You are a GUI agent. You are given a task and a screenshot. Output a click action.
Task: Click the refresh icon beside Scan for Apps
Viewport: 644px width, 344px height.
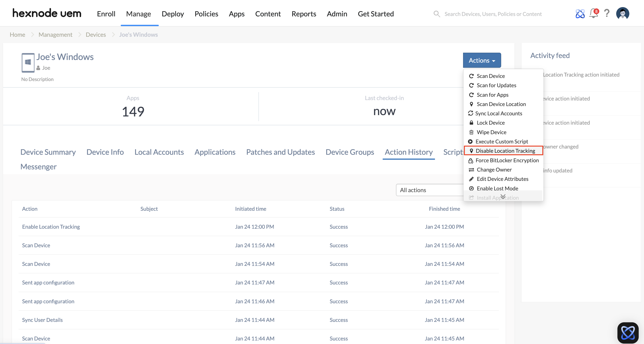tap(471, 95)
